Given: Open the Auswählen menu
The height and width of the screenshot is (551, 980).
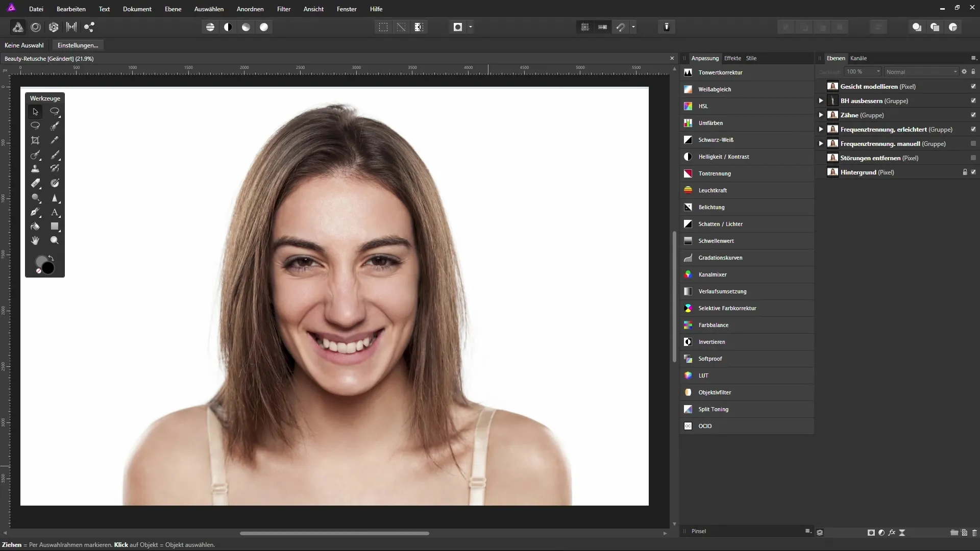Looking at the screenshot, I should pyautogui.click(x=209, y=9).
